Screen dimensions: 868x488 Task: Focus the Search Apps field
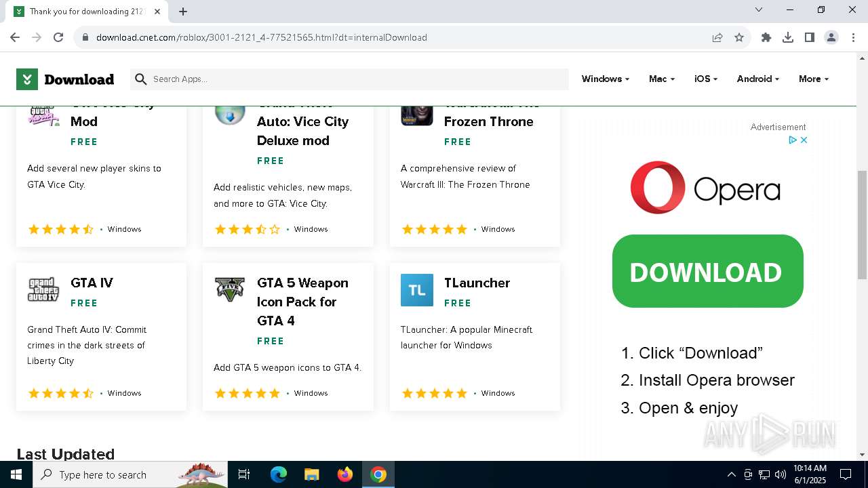tap(349, 79)
